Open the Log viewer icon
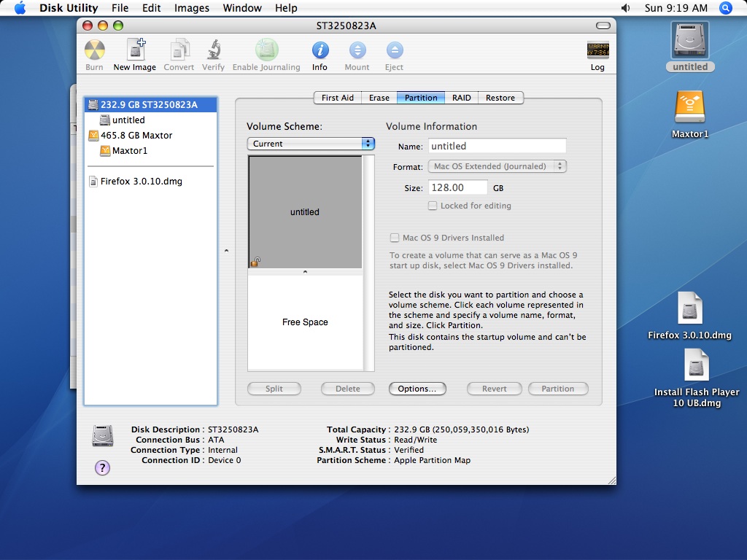 pyautogui.click(x=597, y=50)
